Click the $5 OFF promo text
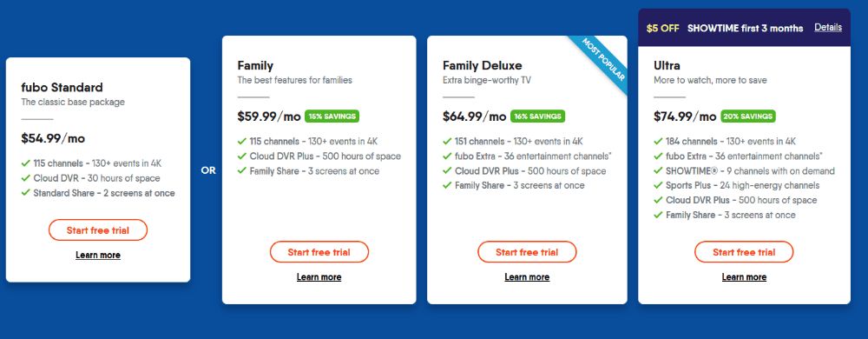This screenshot has height=339, width=868. (662, 28)
